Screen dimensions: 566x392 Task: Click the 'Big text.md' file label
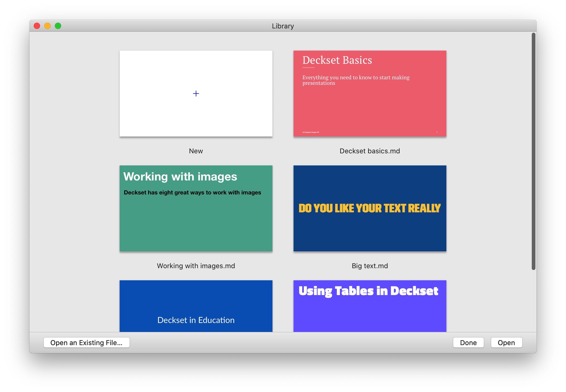370,266
